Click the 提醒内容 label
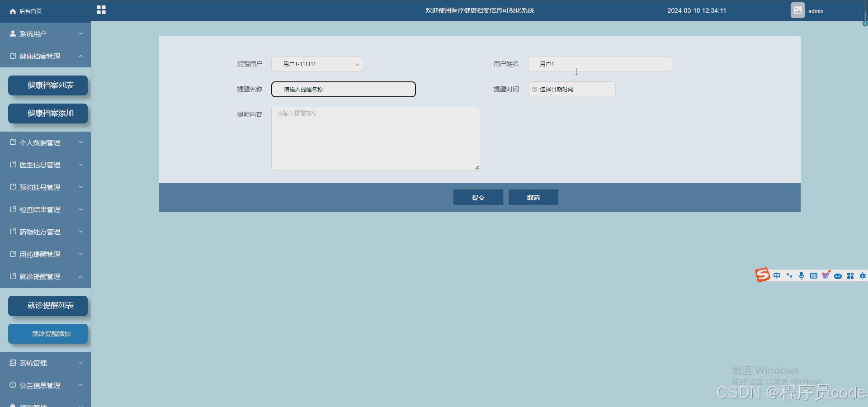Screen dimensions: 868x407 [250, 114]
